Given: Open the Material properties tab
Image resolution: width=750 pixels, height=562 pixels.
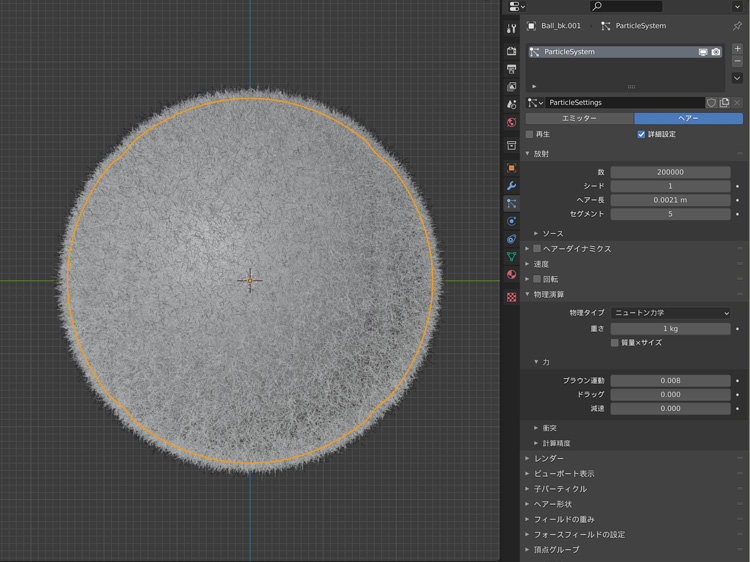Looking at the screenshot, I should pos(511,275).
